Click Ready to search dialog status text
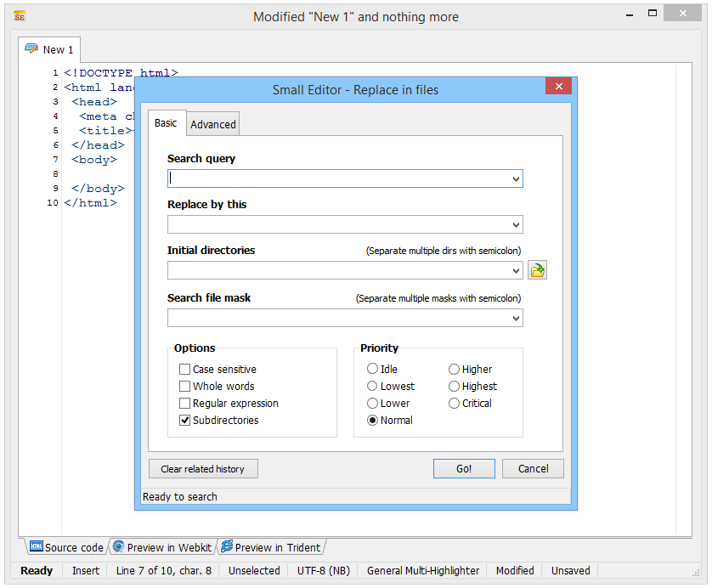Screen dimensions: 712x588 (180, 497)
